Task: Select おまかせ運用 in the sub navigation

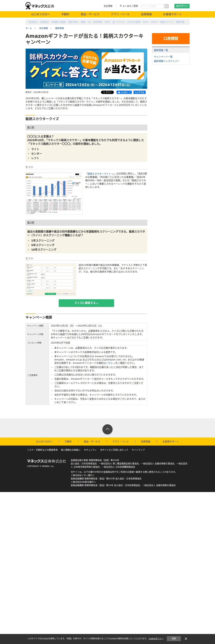Action: [134, 22]
